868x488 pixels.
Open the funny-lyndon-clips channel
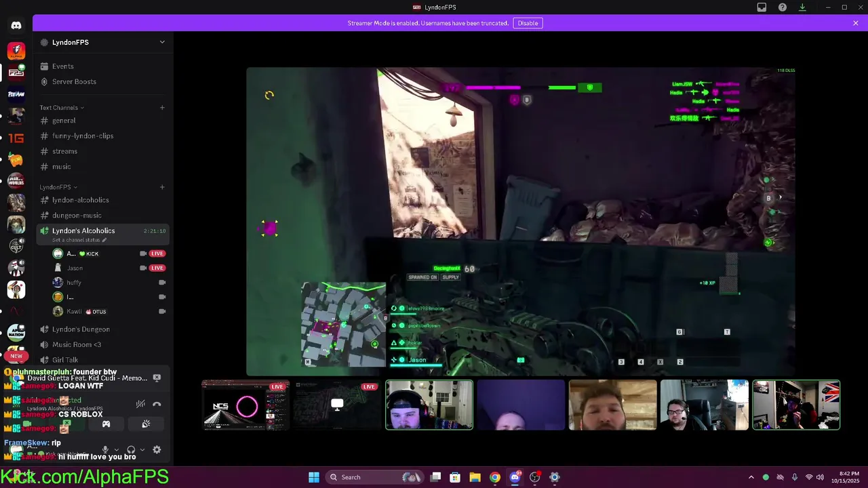(x=103, y=136)
